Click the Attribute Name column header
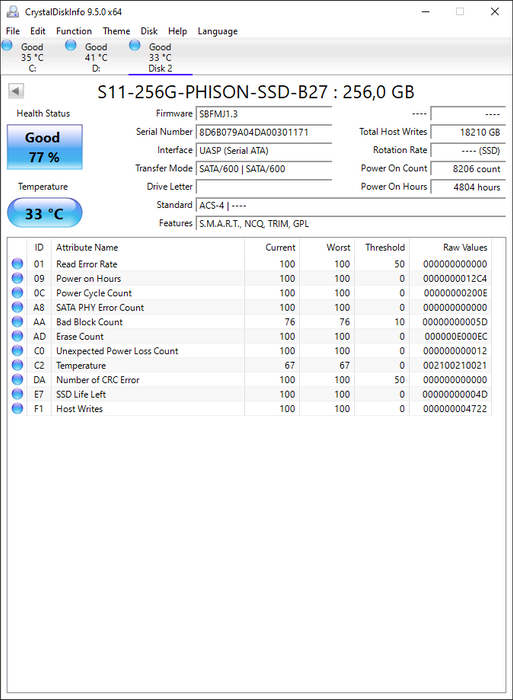513x700 pixels. (148, 247)
